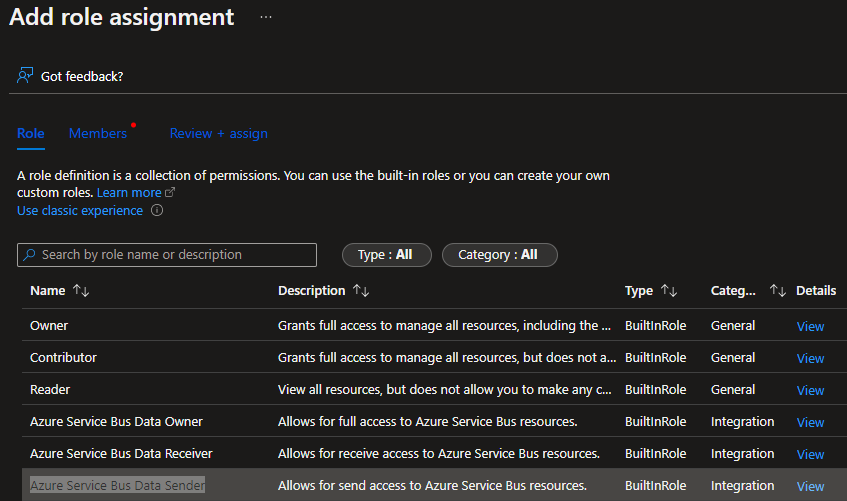This screenshot has height=501, width=847.
Task: Switch to the Role tab
Action: click(31, 133)
